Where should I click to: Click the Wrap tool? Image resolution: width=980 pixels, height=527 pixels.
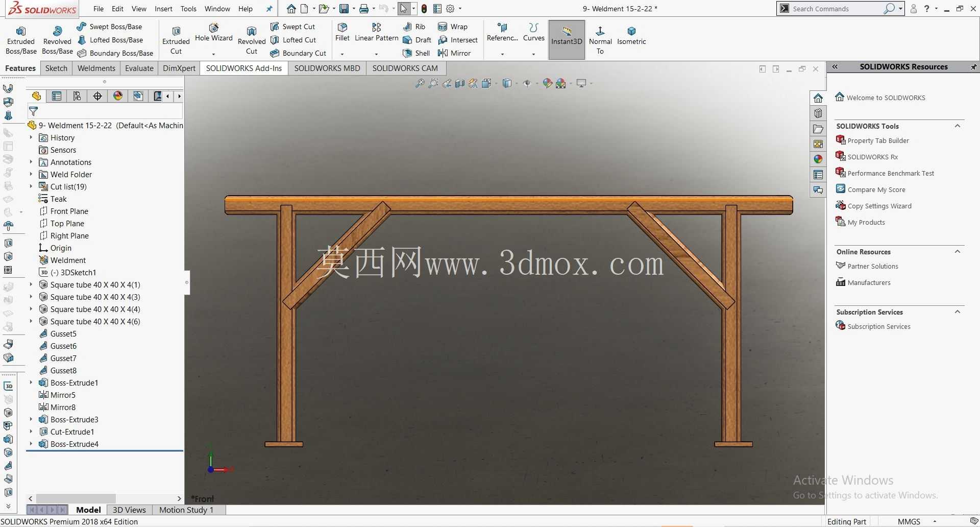click(x=453, y=27)
